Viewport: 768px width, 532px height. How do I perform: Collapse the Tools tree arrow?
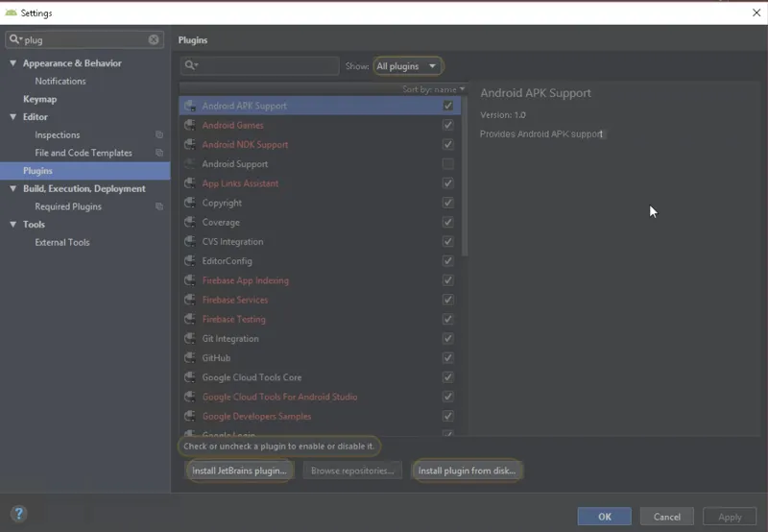coord(13,225)
